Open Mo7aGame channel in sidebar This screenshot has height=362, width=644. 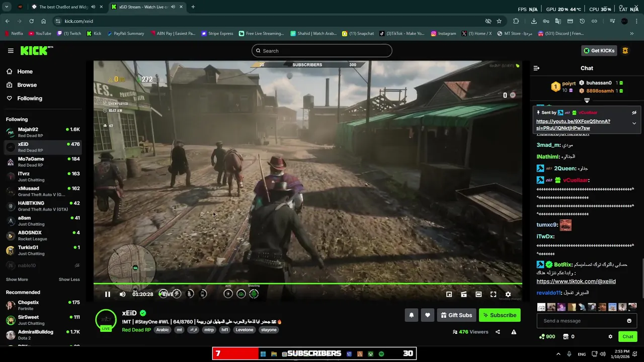coord(42,162)
